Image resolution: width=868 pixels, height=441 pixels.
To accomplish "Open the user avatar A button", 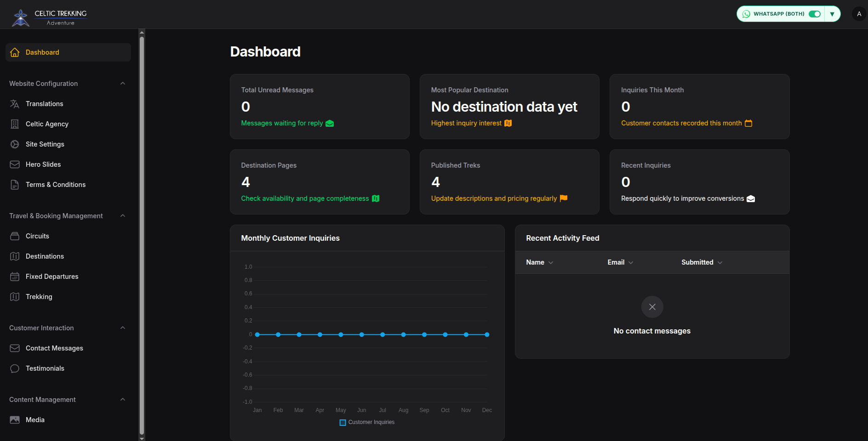I will click(859, 14).
